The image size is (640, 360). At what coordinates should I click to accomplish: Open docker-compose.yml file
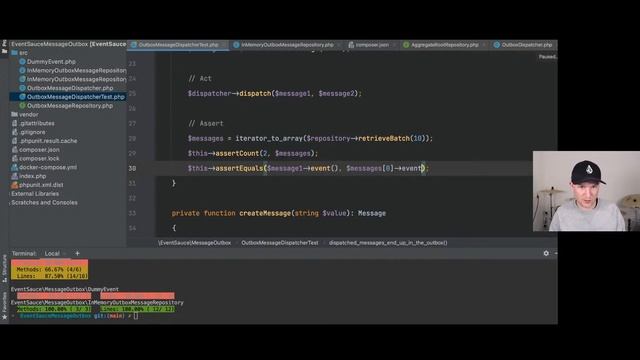click(x=48, y=167)
